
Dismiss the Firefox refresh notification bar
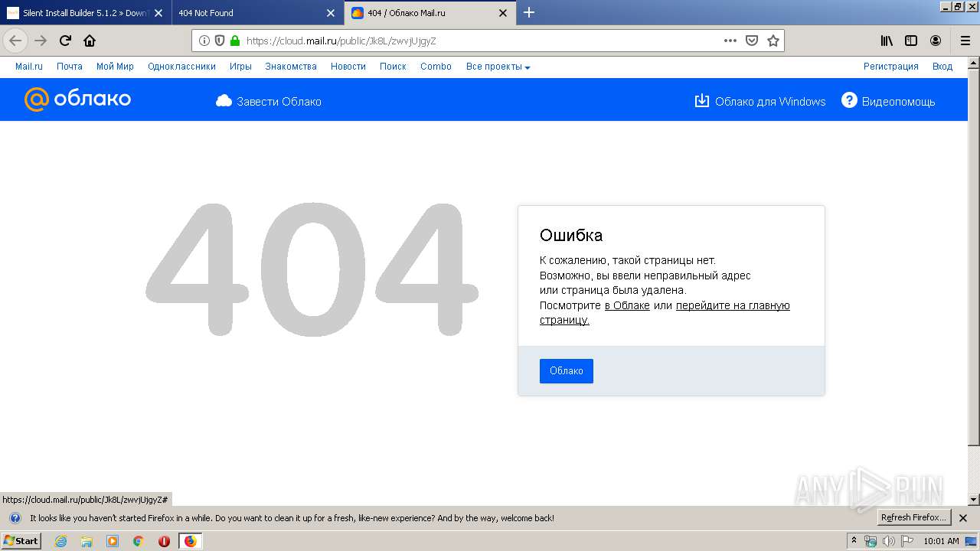[963, 518]
